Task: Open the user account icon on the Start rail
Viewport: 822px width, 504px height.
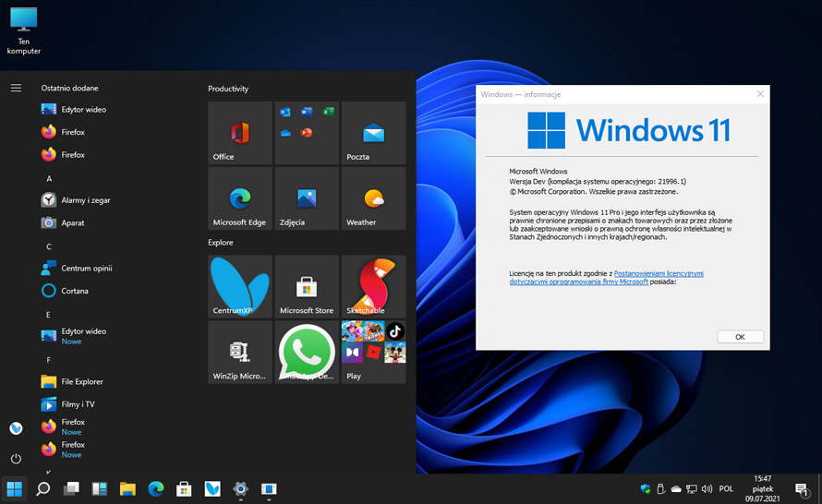Action: [x=17, y=428]
